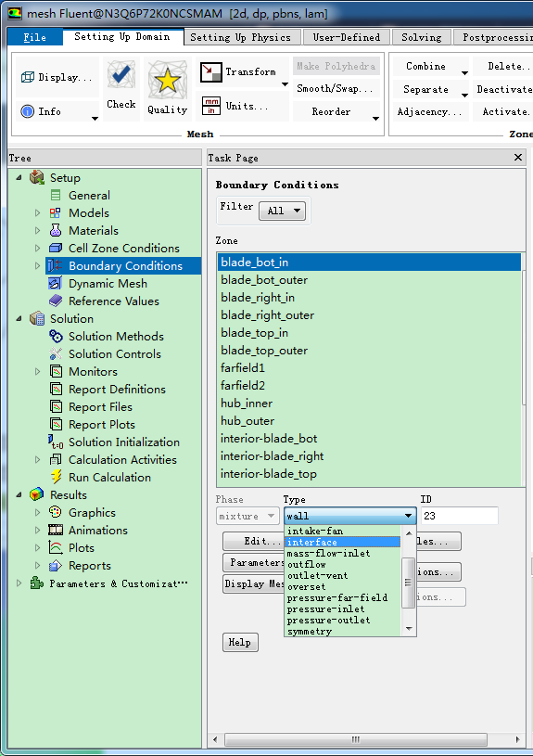Open Reports under Results
The image size is (533, 756).
coord(90,566)
